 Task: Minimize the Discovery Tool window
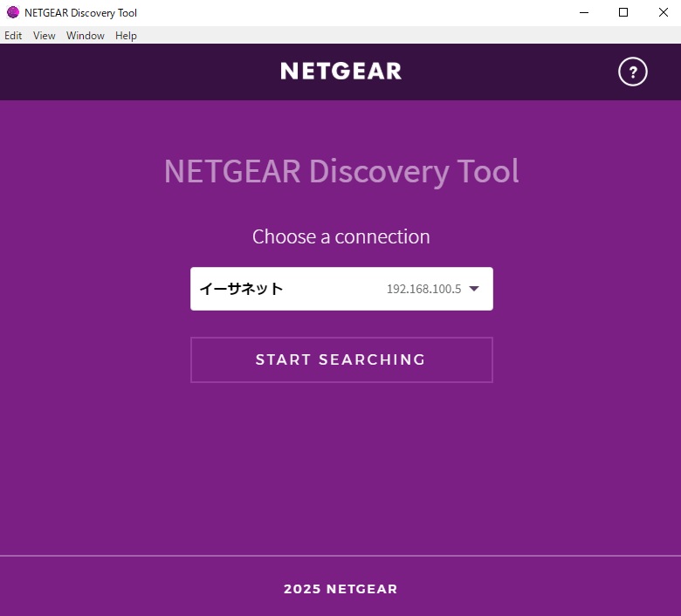coord(583,12)
